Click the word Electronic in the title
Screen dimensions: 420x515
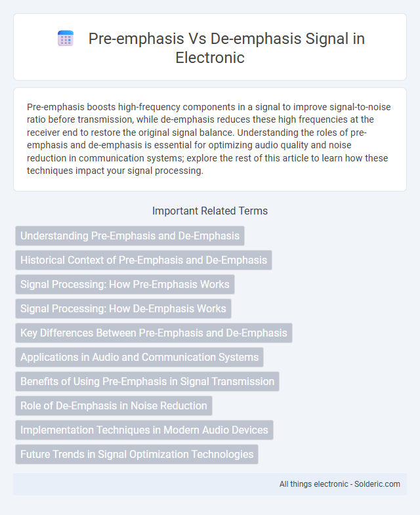(x=210, y=58)
